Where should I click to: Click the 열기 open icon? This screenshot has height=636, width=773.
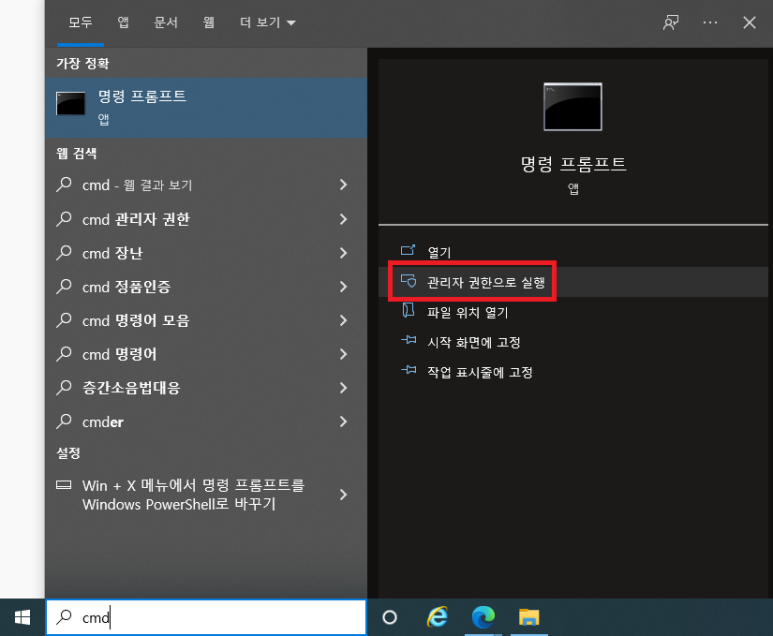pos(408,250)
